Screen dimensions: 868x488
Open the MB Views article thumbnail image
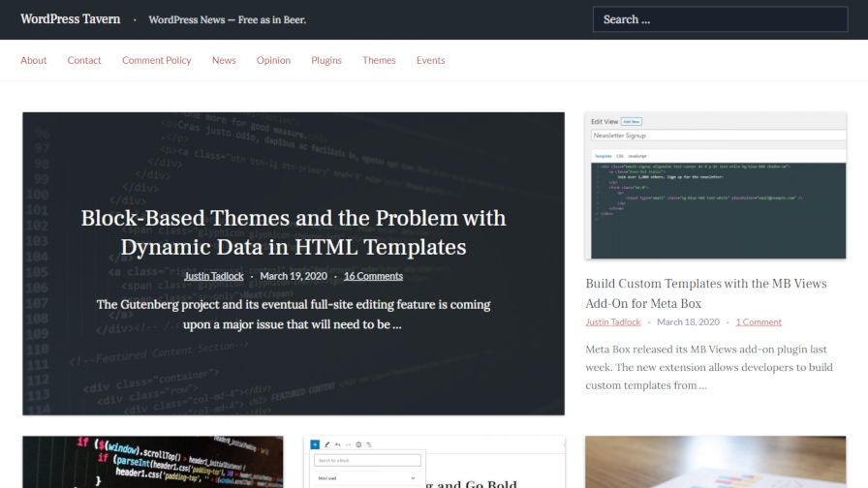coord(716,186)
